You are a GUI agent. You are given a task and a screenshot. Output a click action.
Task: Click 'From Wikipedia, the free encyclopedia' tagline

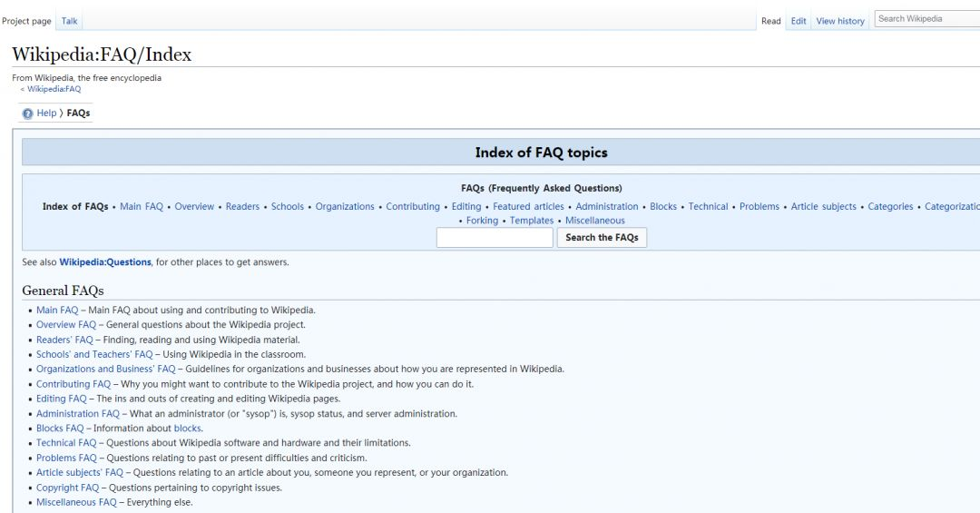pyautogui.click(x=87, y=77)
